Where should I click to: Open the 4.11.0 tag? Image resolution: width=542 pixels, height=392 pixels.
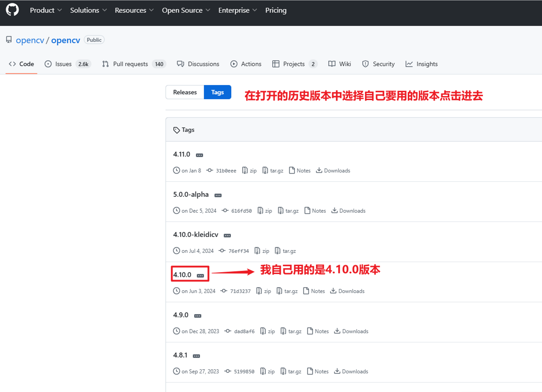182,154
